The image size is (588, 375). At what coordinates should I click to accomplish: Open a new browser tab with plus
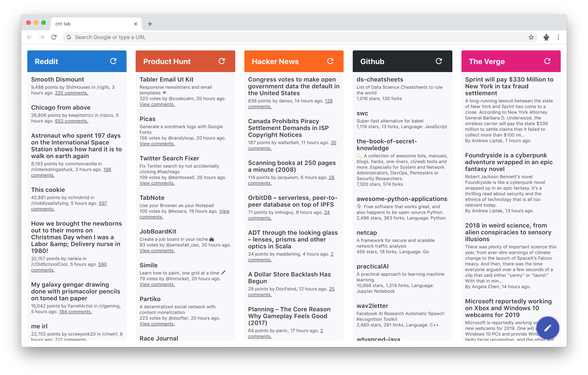pyautogui.click(x=150, y=24)
